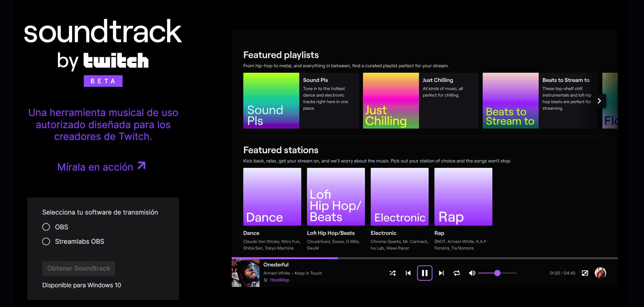
Task: Open the Sound Pls playlist cover
Action: pyautogui.click(x=271, y=101)
